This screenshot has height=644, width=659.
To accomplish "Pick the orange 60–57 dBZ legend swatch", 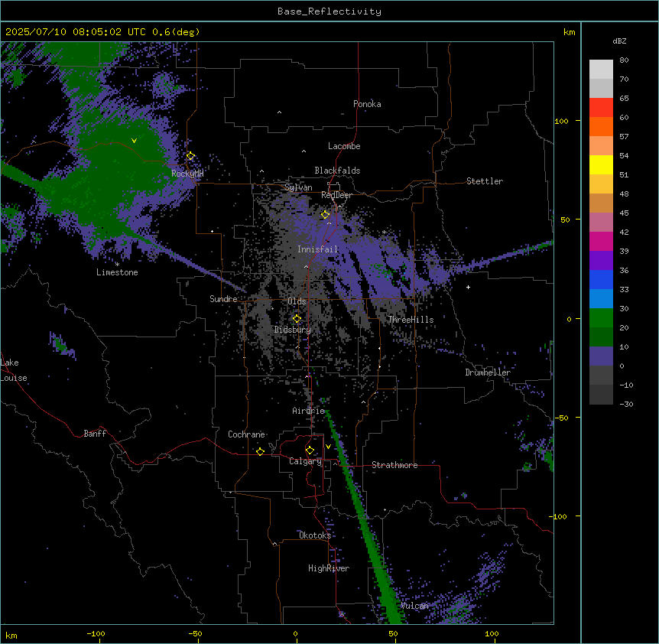I will [601, 126].
